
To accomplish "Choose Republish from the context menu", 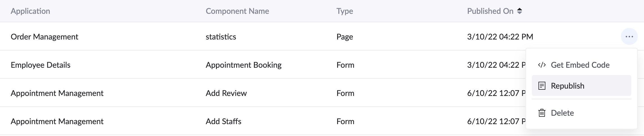I will 568,86.
